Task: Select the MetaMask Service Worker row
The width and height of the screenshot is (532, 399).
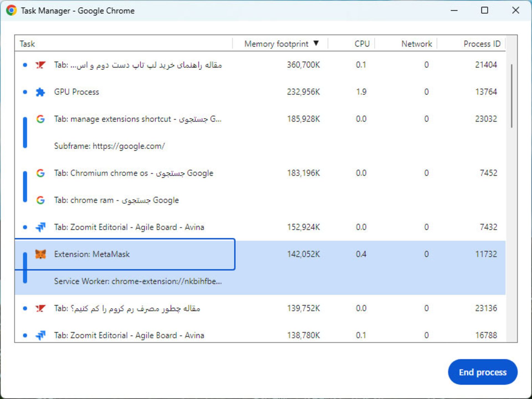Action: tap(138, 281)
